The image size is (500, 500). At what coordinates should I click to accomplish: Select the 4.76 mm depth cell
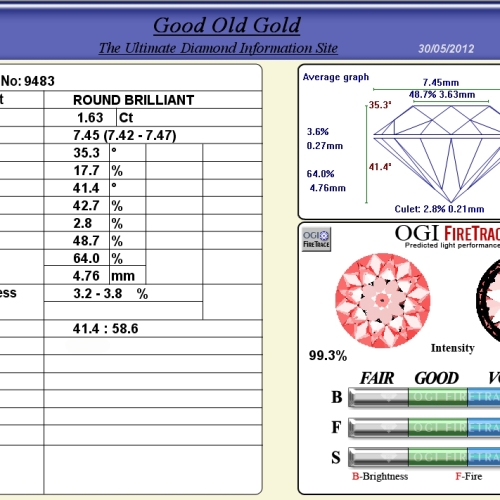pos(86,276)
